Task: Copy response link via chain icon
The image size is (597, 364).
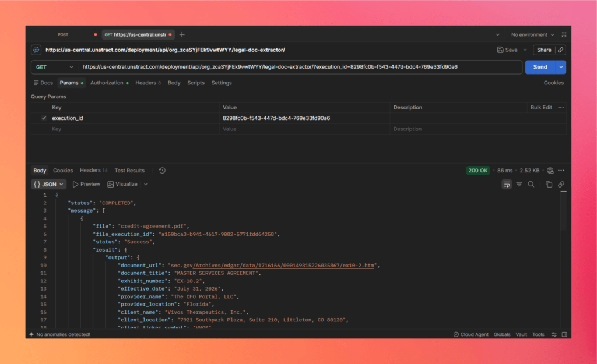Action: tap(561, 185)
